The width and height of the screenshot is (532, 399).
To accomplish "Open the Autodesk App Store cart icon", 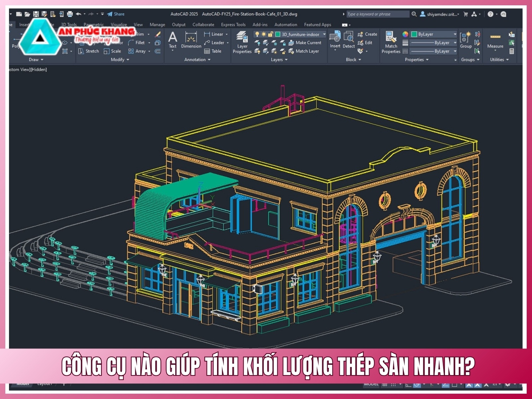I will point(465,14).
